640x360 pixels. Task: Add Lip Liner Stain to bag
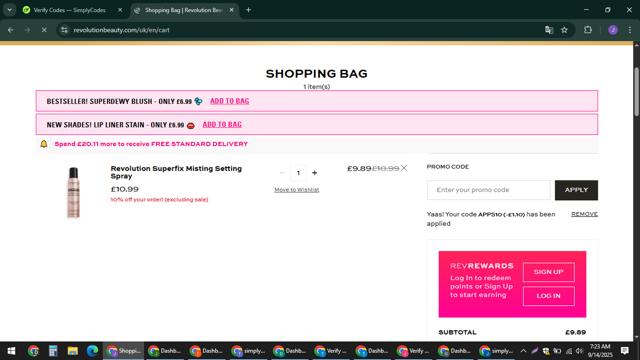[222, 124]
